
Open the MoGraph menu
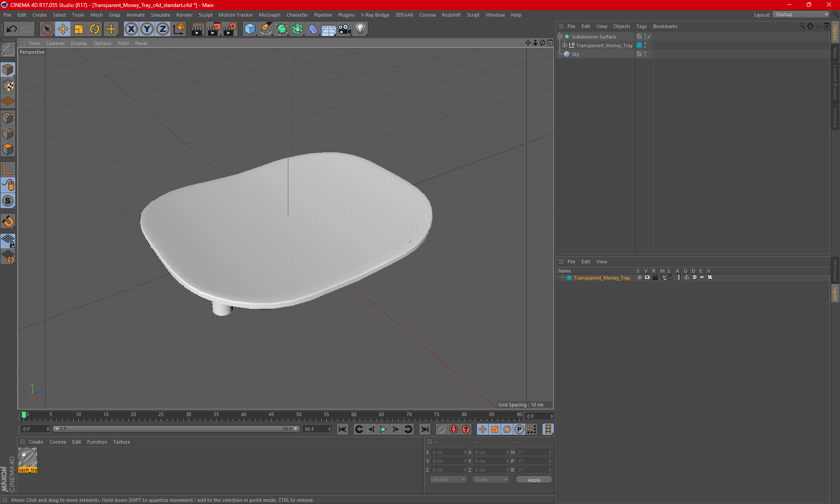pyautogui.click(x=269, y=15)
